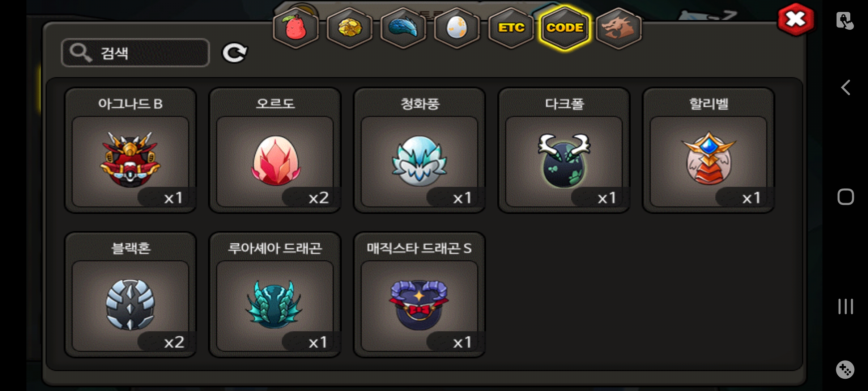The width and height of the screenshot is (868, 391).
Task: Tap the Android back arrow
Action: pyautogui.click(x=845, y=87)
